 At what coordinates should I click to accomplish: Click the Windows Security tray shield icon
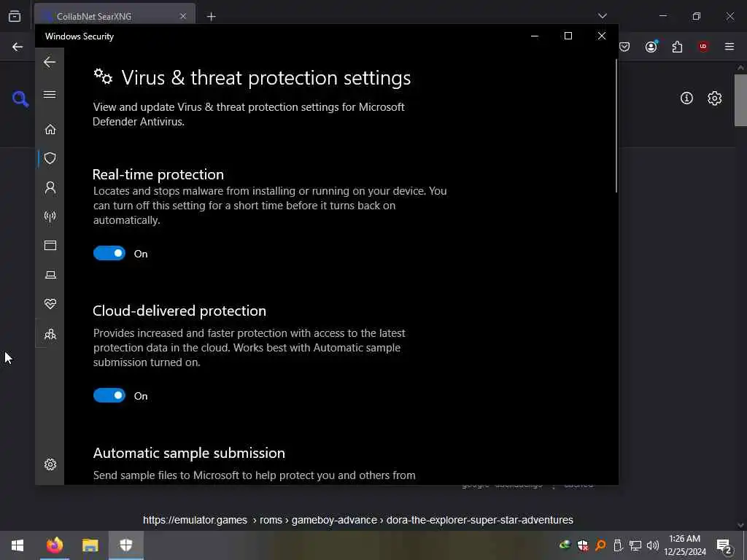click(x=583, y=545)
